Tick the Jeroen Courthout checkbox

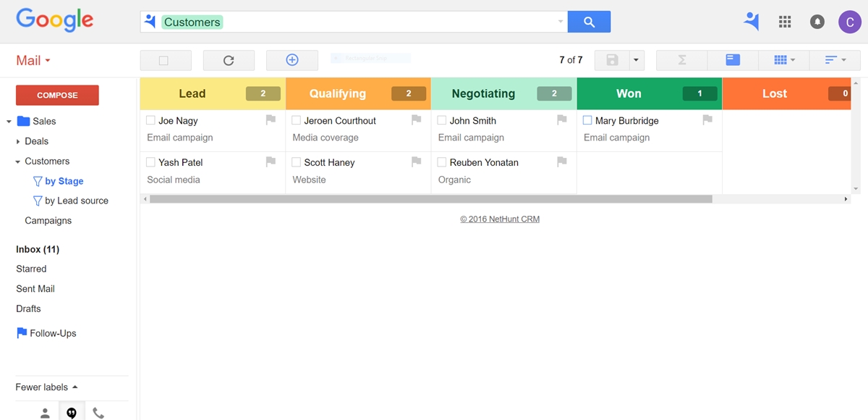pos(296,120)
